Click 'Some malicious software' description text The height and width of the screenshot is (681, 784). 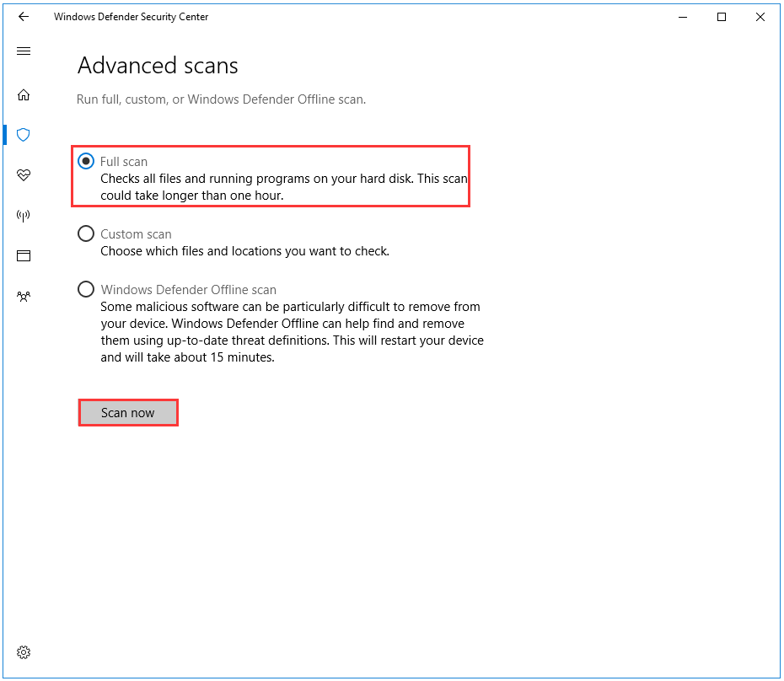292,332
